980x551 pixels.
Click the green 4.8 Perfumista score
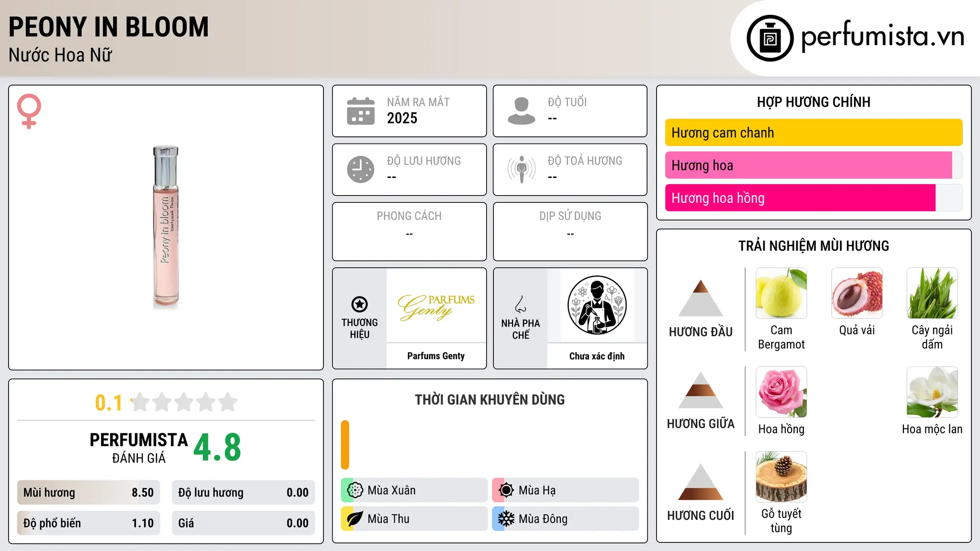217,448
